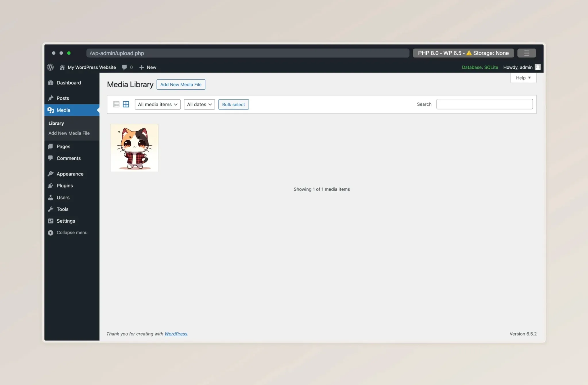
Task: Focus the media Search input field
Action: [484, 104]
